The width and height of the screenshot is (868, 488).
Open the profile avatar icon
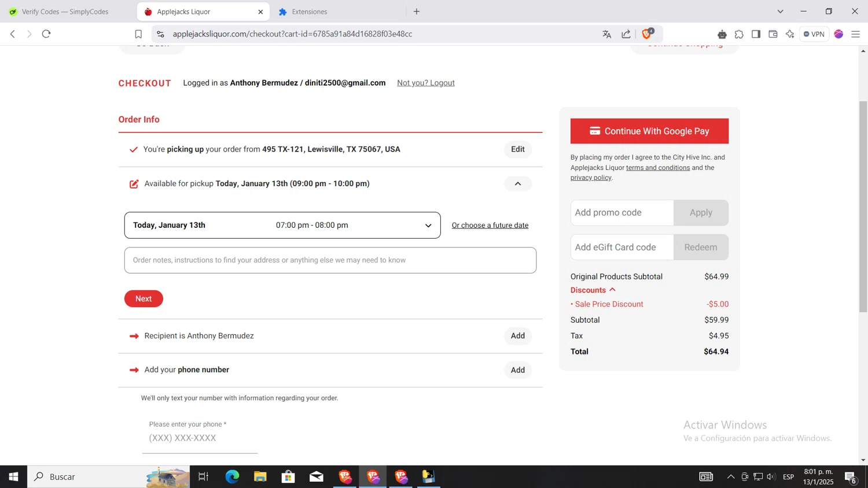pyautogui.click(x=838, y=34)
